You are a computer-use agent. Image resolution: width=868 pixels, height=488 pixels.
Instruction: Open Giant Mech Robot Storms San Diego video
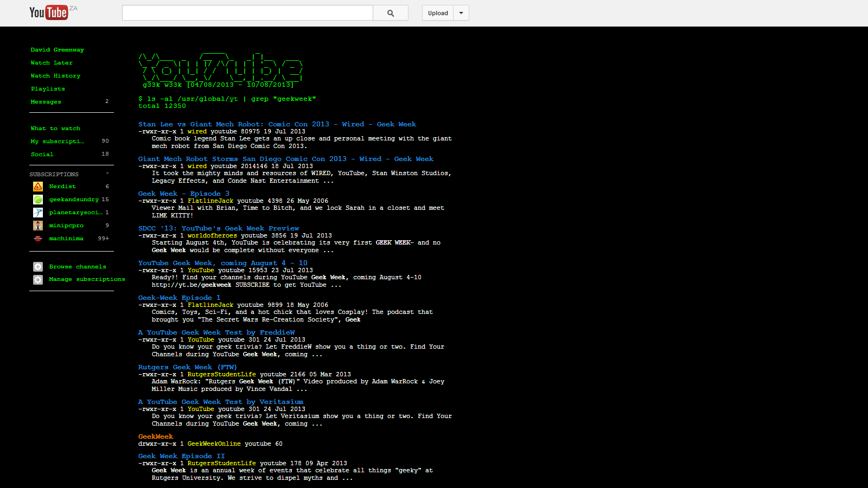click(x=286, y=159)
